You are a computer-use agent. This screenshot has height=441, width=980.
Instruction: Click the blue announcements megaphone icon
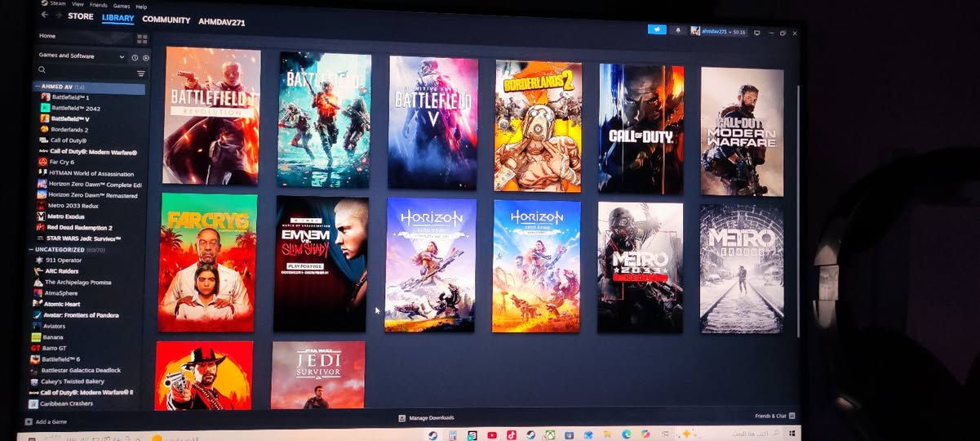point(657,29)
